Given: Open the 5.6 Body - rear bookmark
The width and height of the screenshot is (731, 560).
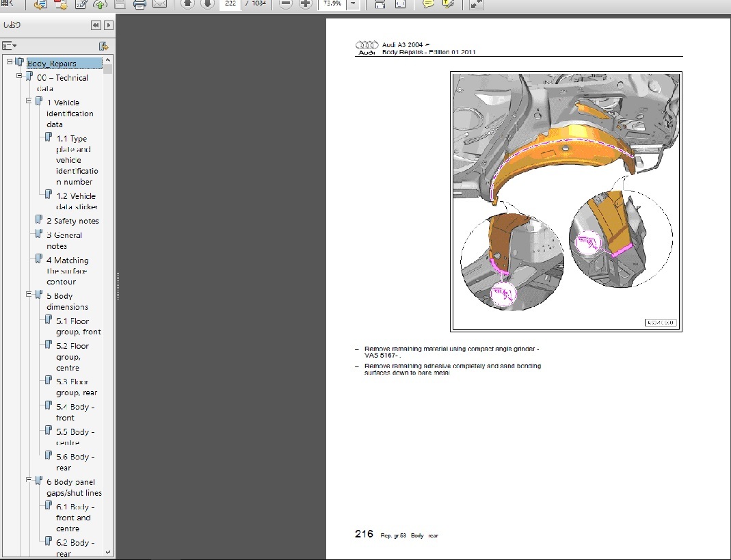Looking at the screenshot, I should click(75, 462).
